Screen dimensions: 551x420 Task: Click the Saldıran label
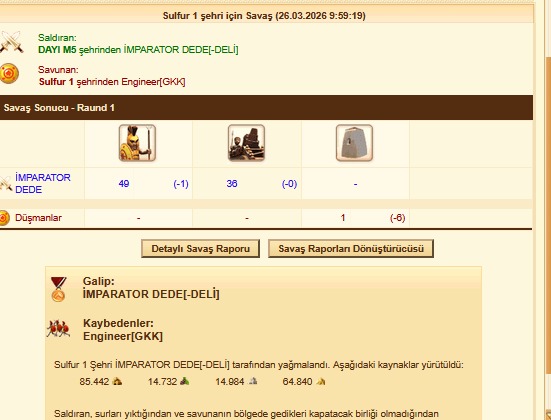click(x=57, y=38)
